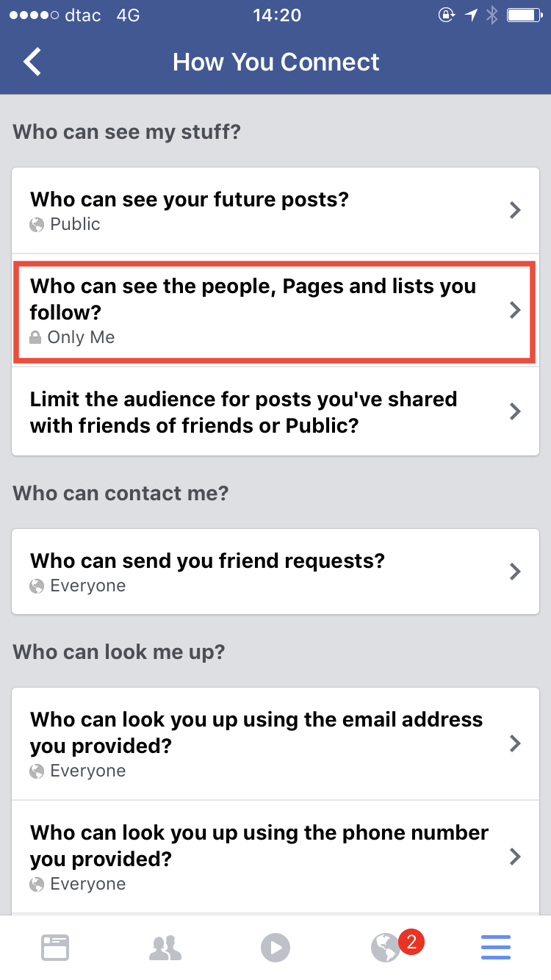Open the Friend Requests tab icon
This screenshot has width=551, height=980.
point(165,948)
